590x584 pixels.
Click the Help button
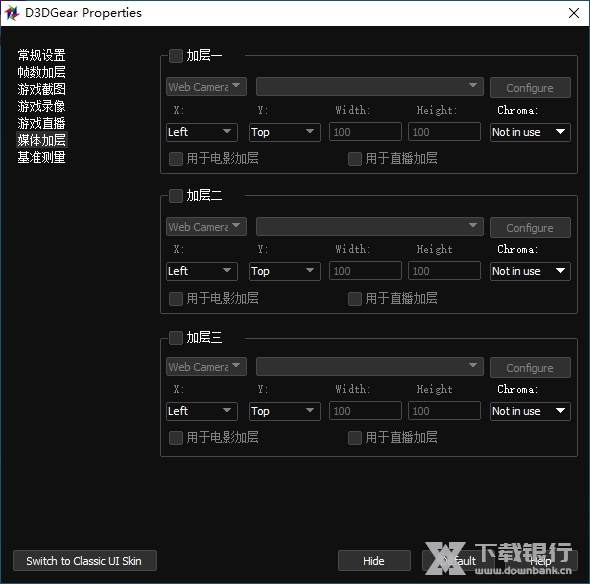click(541, 561)
